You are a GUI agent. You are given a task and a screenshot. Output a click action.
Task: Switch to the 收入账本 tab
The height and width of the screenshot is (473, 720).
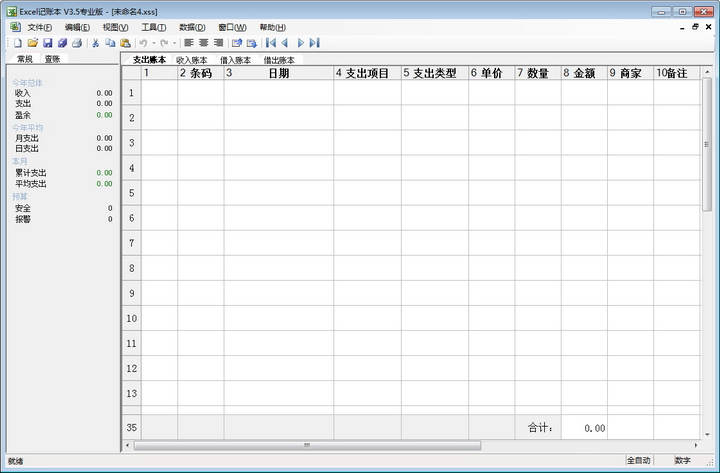coord(192,60)
